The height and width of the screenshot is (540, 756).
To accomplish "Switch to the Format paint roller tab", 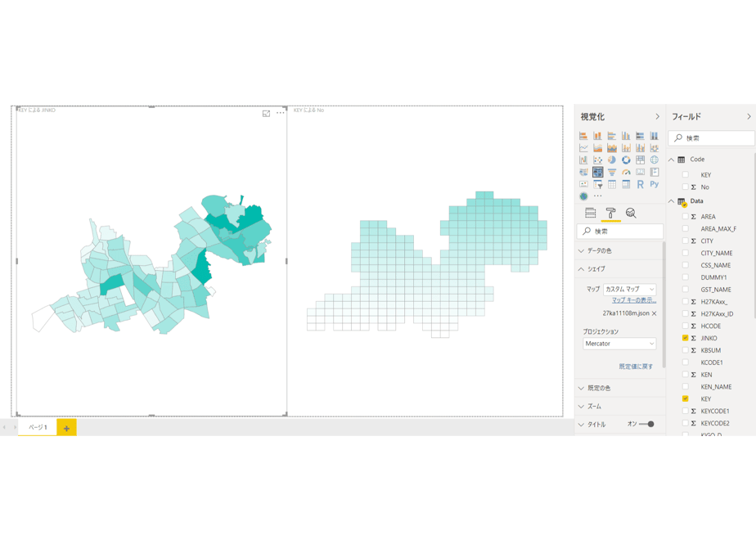I will point(610,213).
